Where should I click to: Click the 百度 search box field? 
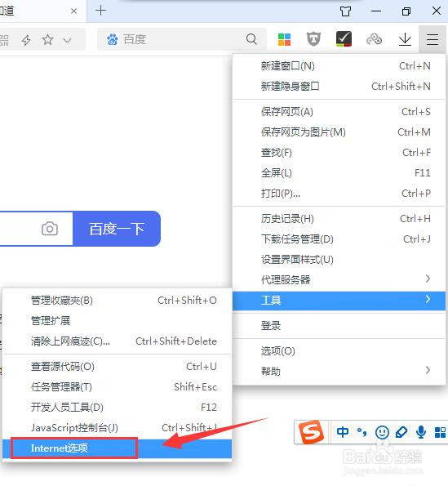click(x=181, y=39)
